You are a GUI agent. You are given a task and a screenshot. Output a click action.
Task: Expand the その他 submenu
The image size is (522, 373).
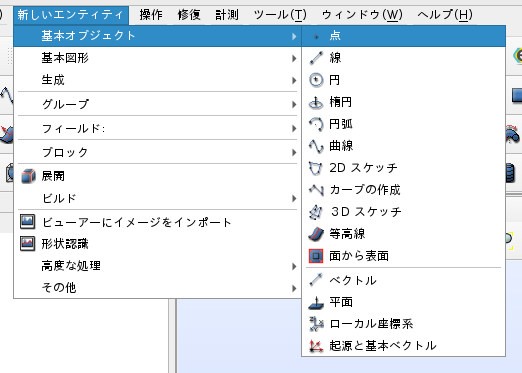158,288
